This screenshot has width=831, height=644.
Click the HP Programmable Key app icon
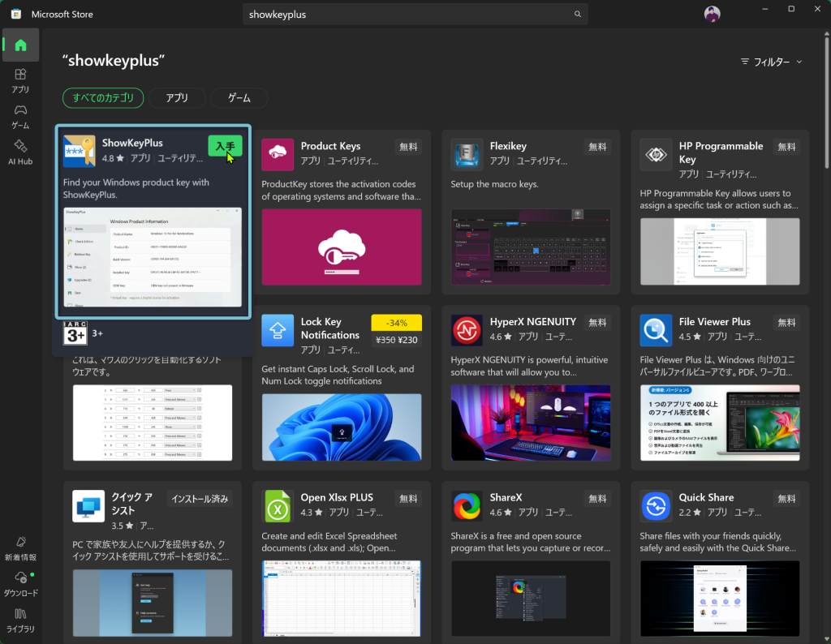656,155
